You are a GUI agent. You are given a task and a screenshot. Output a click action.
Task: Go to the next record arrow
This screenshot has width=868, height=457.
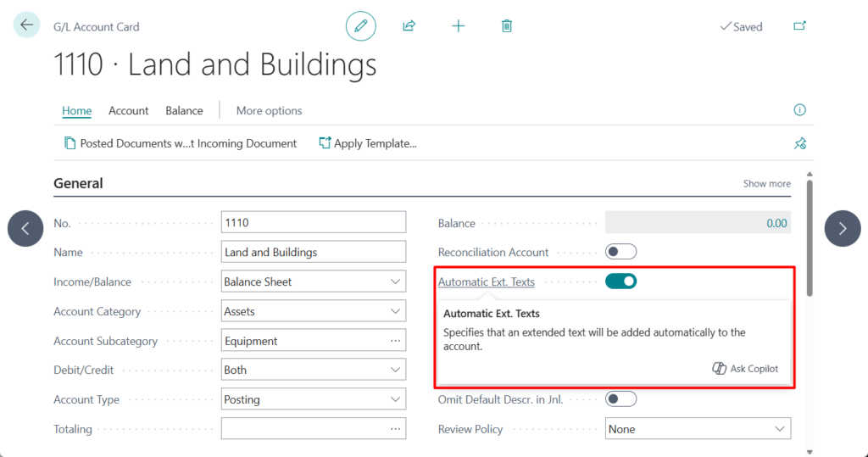(x=843, y=228)
